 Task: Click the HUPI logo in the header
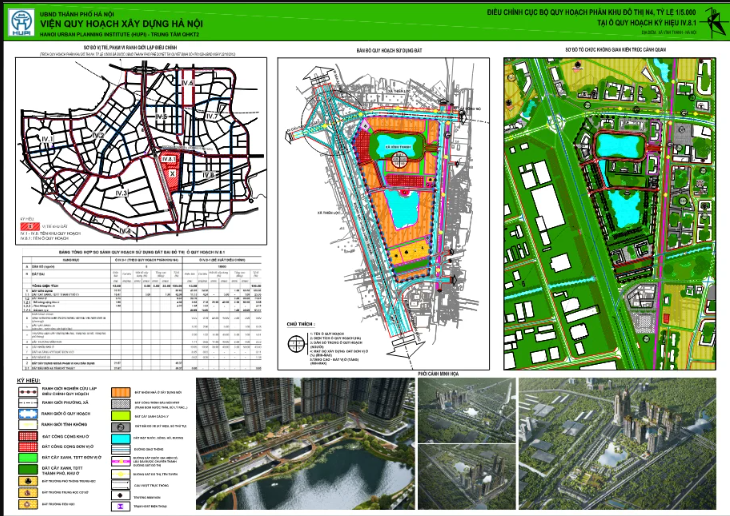pos(21,22)
